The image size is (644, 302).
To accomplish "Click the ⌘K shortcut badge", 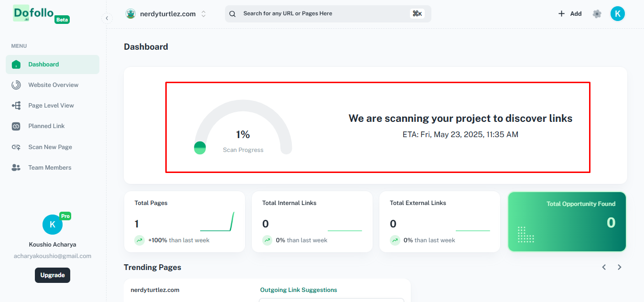I will click(x=417, y=14).
